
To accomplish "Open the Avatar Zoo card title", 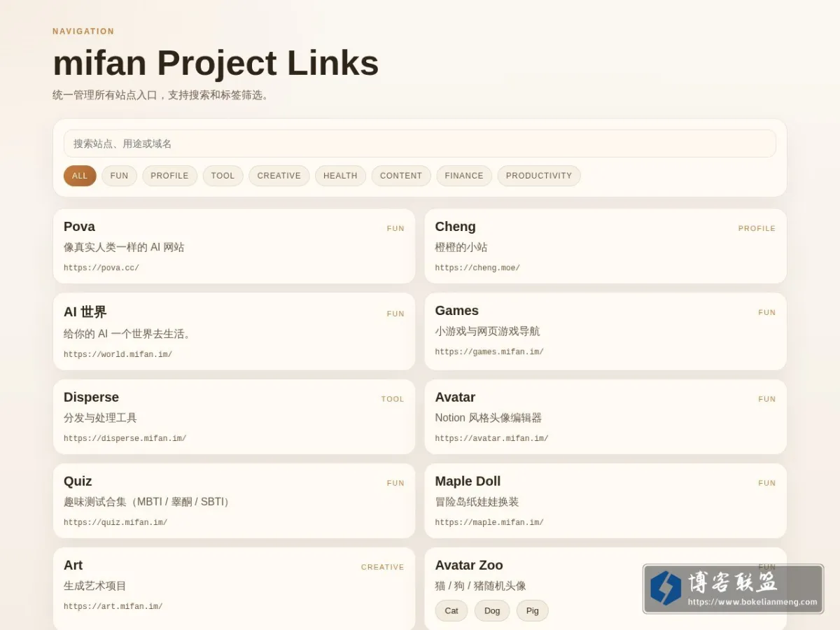I will [468, 565].
